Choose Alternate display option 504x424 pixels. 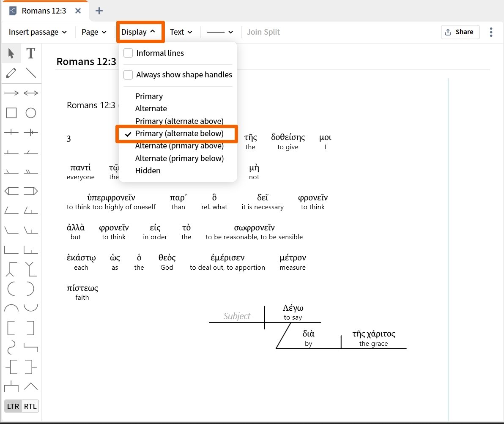[151, 109]
